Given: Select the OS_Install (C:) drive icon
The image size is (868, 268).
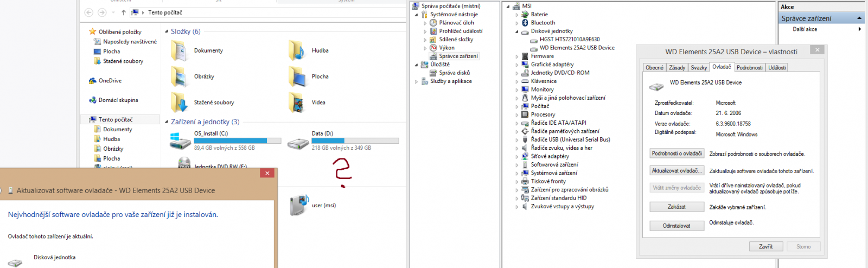Looking at the screenshot, I should (x=180, y=142).
